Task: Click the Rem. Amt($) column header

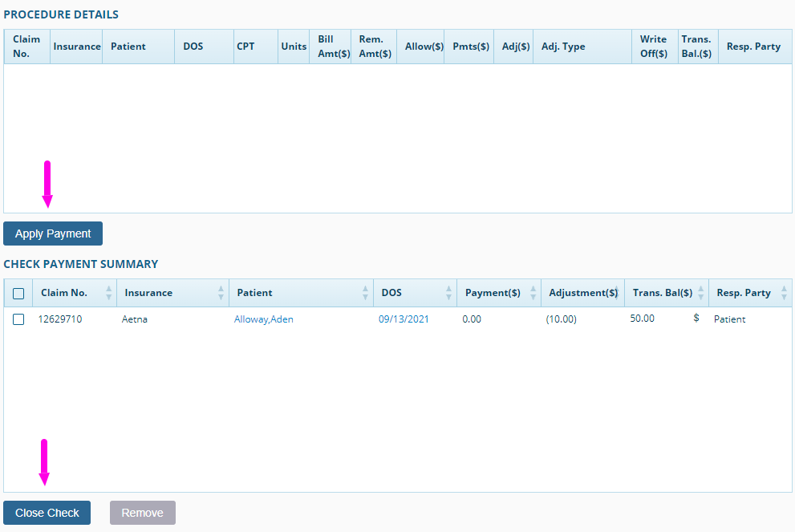Action: coord(375,47)
